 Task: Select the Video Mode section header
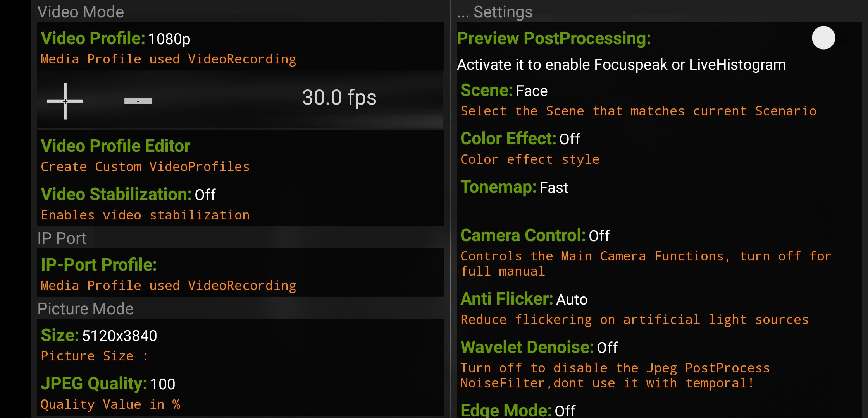coord(81,12)
